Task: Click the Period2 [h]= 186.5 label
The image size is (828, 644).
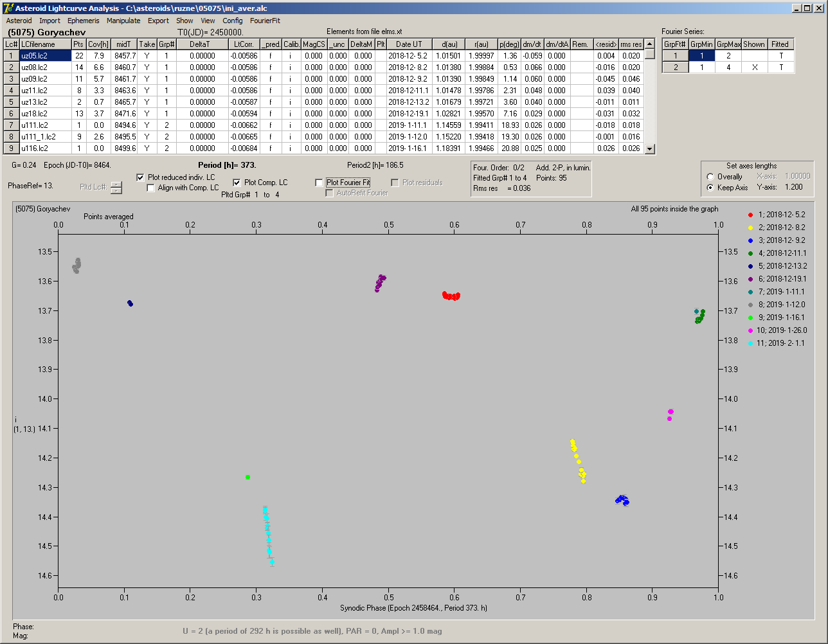Action: click(x=375, y=165)
